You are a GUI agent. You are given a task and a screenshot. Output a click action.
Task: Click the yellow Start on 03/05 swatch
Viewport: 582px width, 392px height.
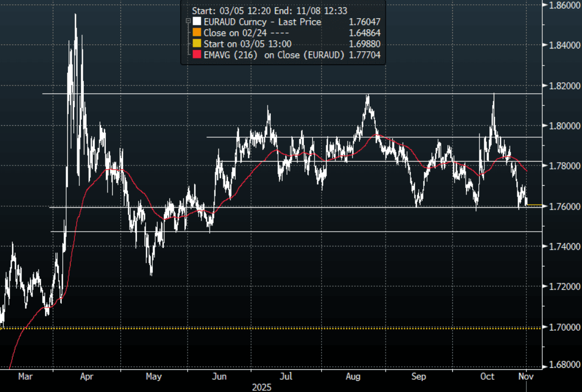click(x=196, y=44)
